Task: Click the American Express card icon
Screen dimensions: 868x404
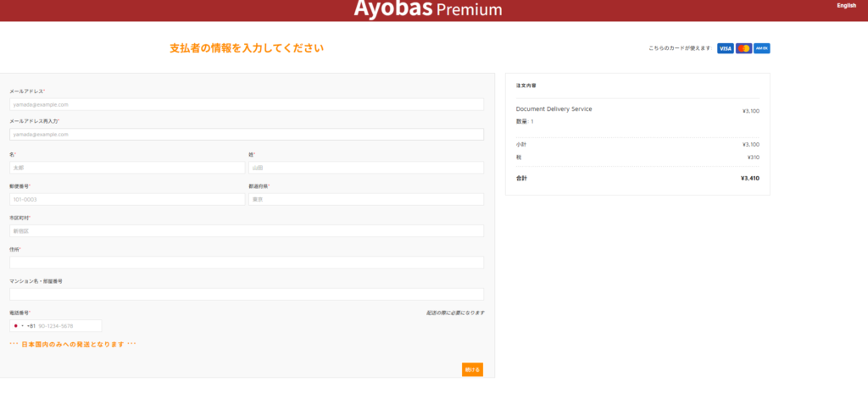Action: (x=762, y=48)
